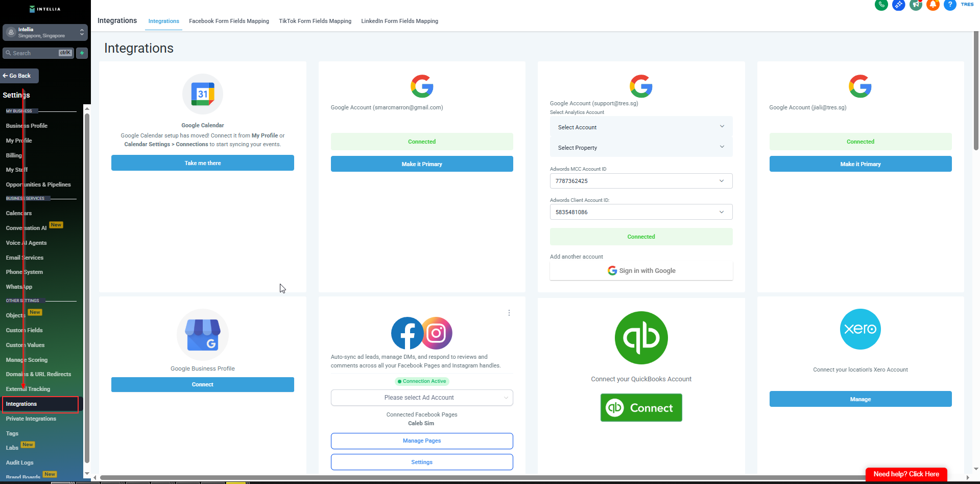Make smarcmarron@gmail.com the primary account

(422, 164)
